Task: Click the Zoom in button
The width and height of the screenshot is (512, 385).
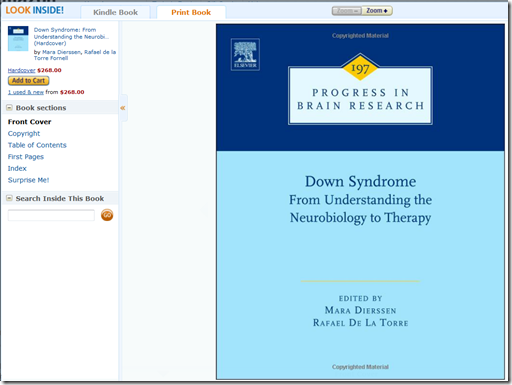Action: pyautogui.click(x=377, y=11)
